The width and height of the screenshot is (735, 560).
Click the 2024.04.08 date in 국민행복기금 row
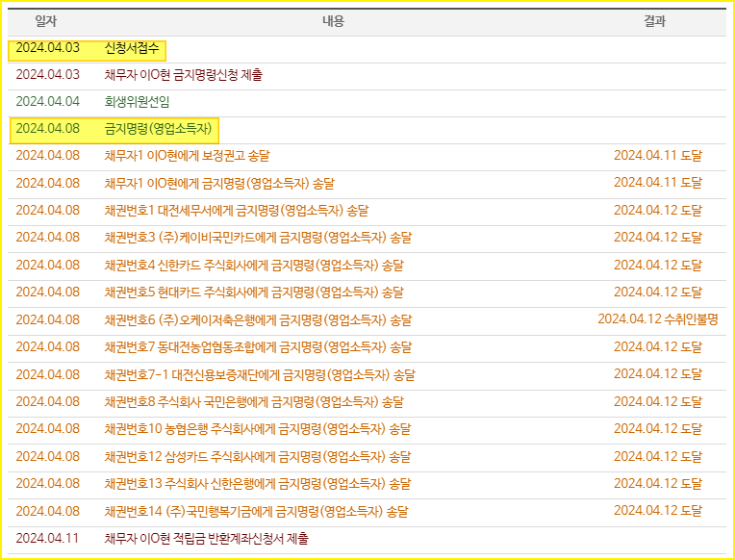tap(48, 512)
